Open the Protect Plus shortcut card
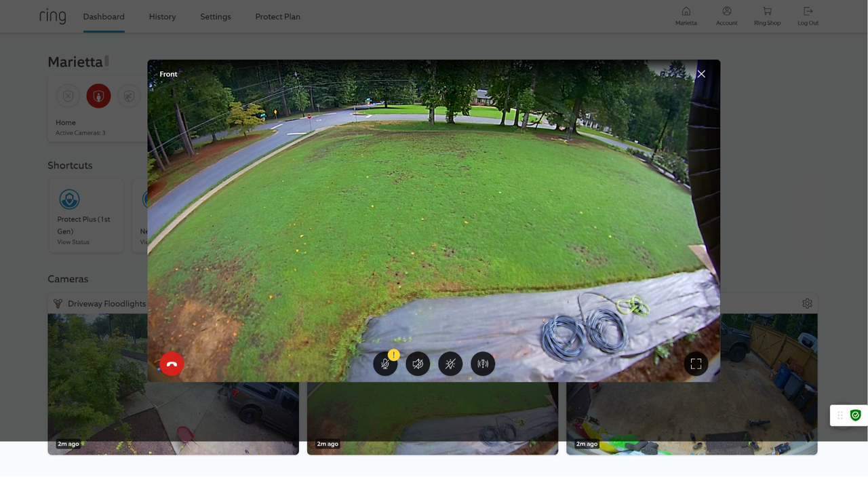 (x=86, y=216)
